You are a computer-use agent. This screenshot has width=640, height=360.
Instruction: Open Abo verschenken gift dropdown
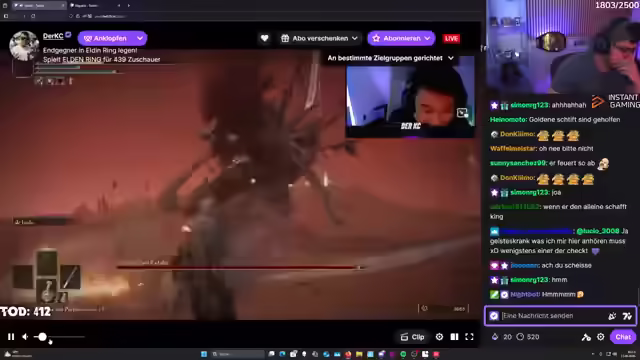point(320,38)
